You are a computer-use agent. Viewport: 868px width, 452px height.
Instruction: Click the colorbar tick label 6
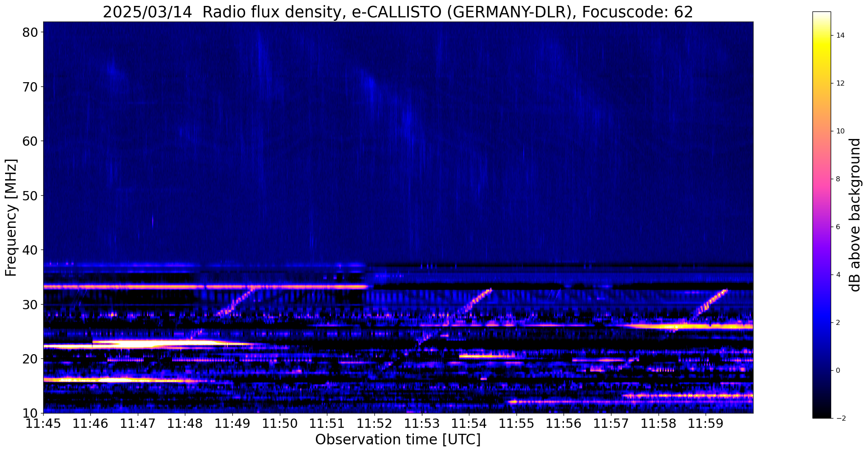point(837,227)
